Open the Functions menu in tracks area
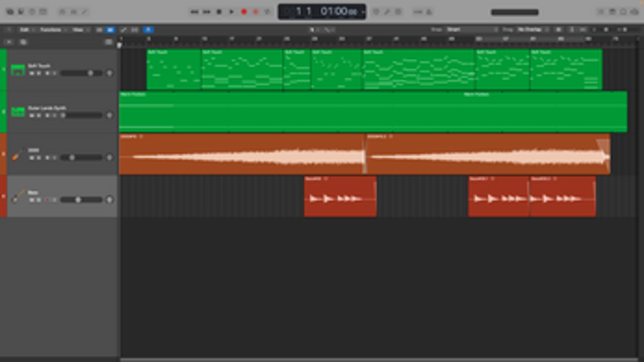The height and width of the screenshot is (362, 644). [51, 29]
